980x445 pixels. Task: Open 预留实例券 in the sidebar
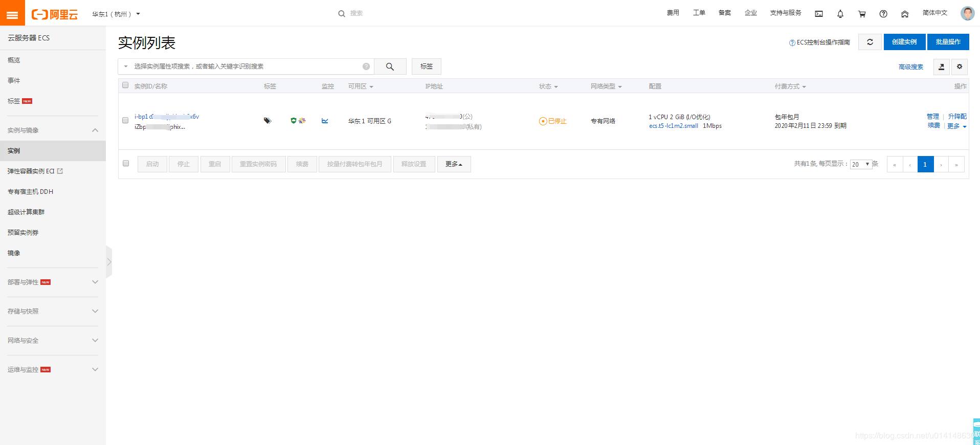click(x=23, y=233)
